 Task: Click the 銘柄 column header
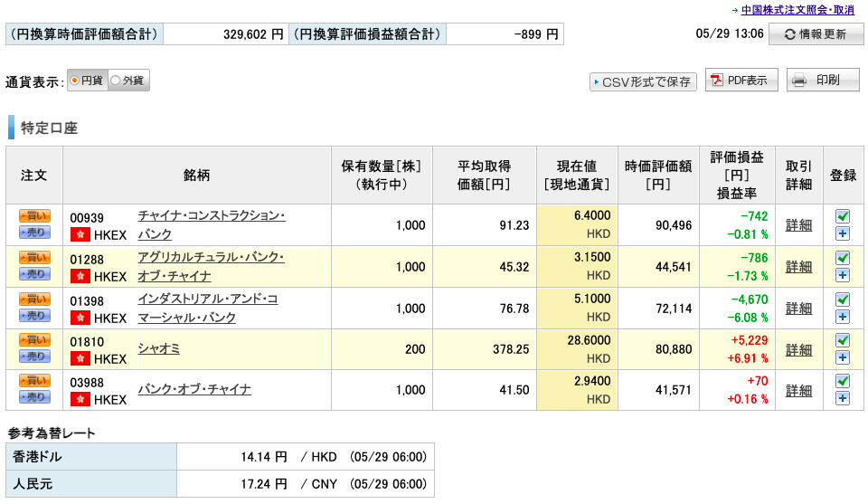(196, 176)
